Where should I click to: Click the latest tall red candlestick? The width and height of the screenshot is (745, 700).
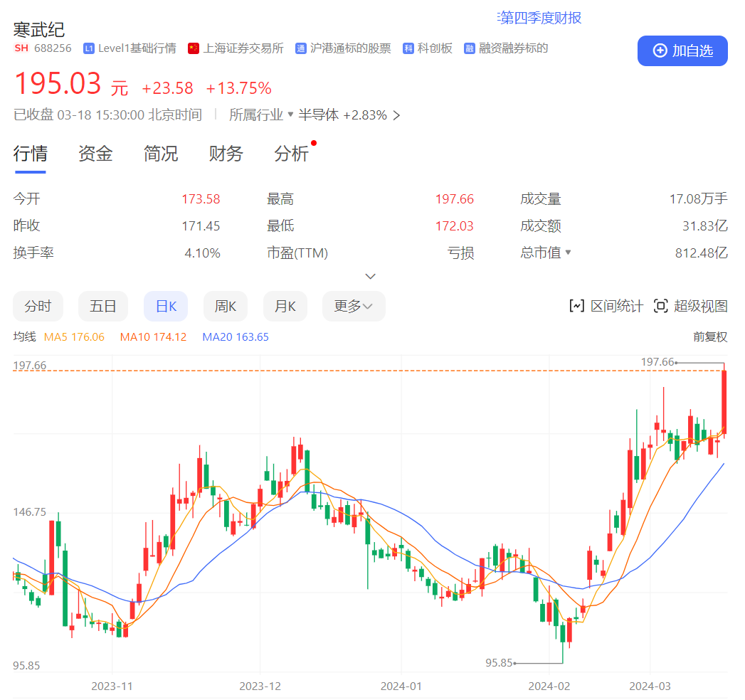[724, 399]
